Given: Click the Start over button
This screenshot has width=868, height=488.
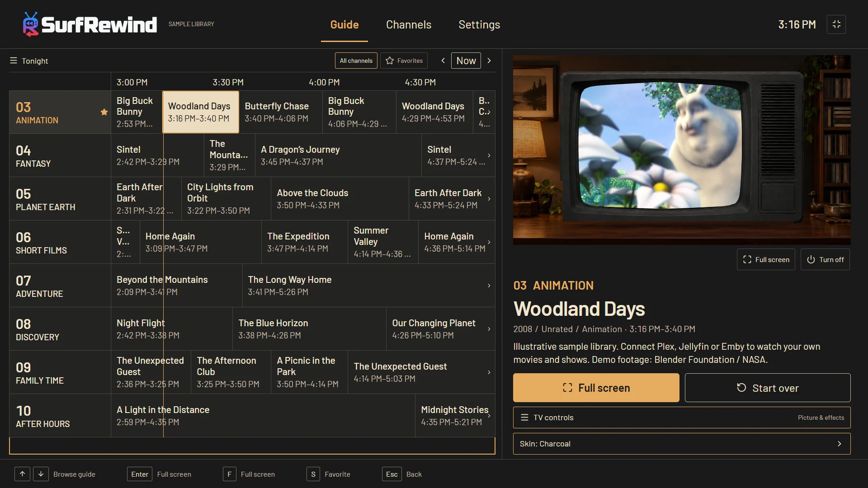Looking at the screenshot, I should pyautogui.click(x=768, y=388).
